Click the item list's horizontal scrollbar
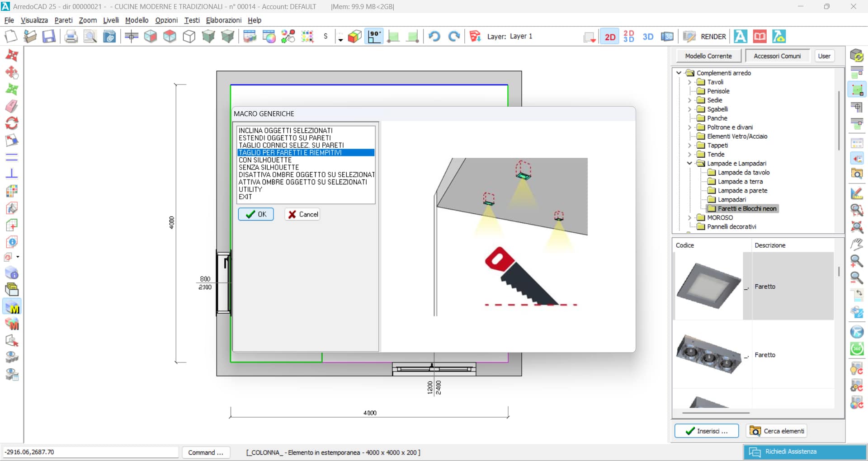 pos(716,413)
